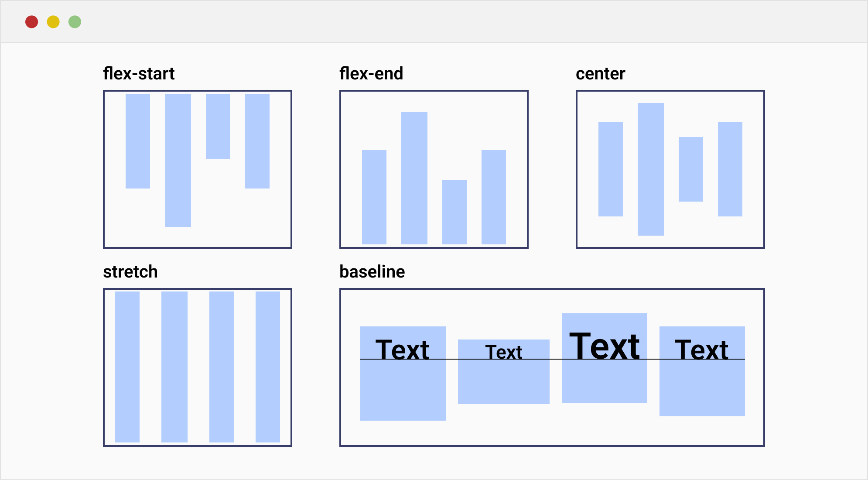868x480 pixels.
Task: Select the baseline heading
Action: (372, 272)
